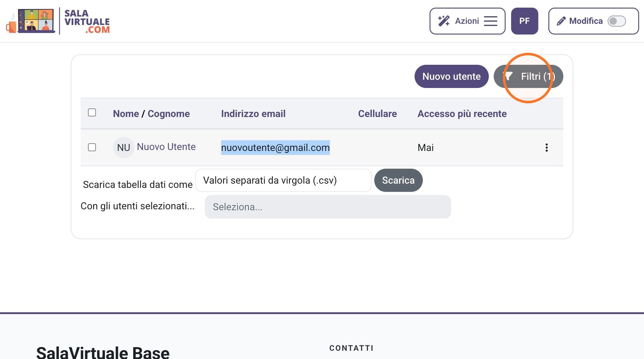This screenshot has width=644, height=359.
Task: Open the Filtri (1) filter button
Action: coord(528,76)
